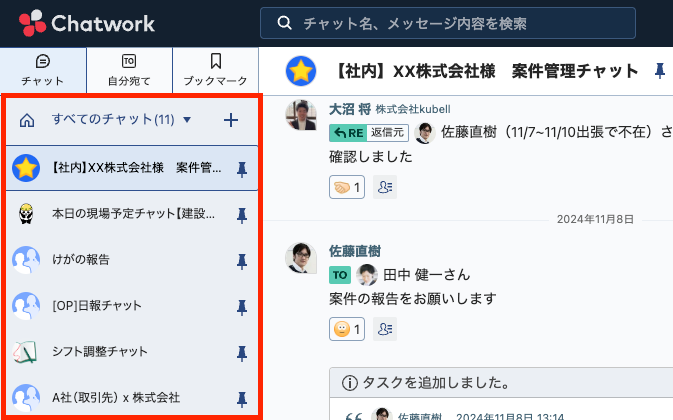Click 佐藤直樹 small avatar in reply line
Image resolution: width=673 pixels, height=420 pixels.
424,133
